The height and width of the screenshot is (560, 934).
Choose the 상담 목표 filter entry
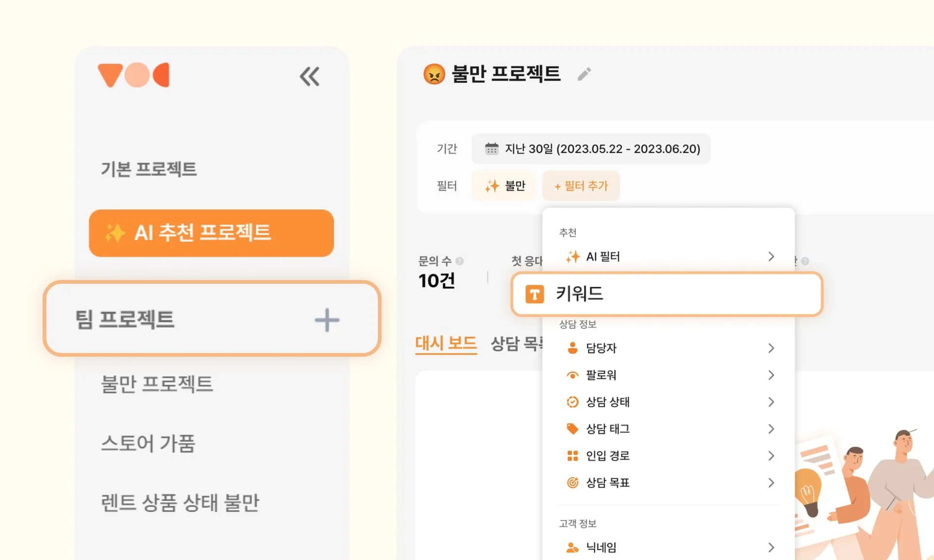[608, 483]
